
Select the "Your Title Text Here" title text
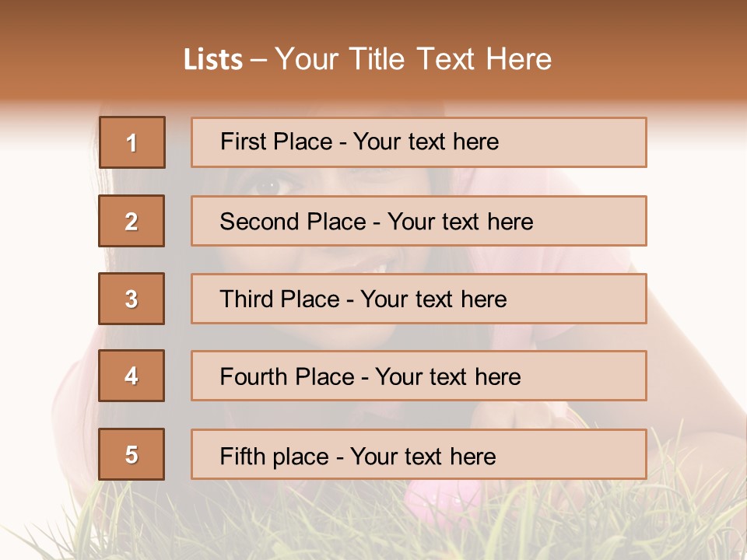(x=413, y=59)
